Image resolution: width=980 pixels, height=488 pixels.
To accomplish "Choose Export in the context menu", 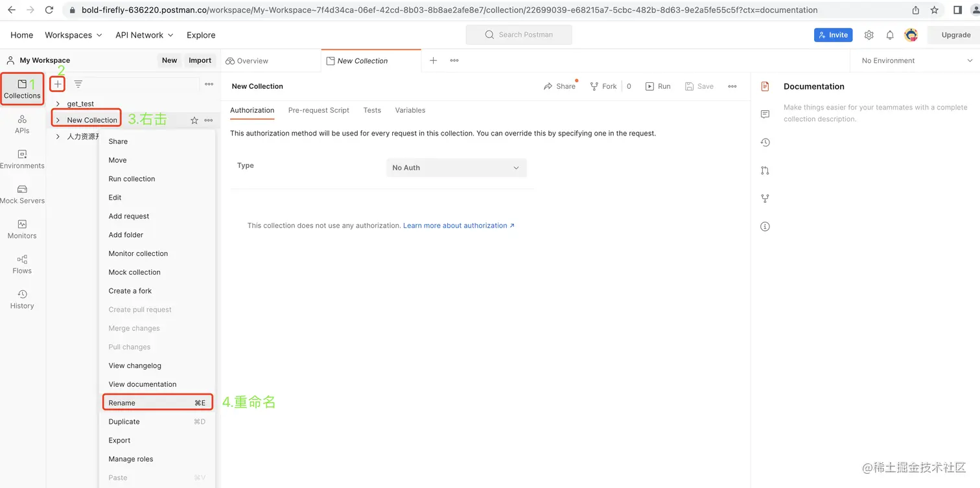I will (157, 441).
